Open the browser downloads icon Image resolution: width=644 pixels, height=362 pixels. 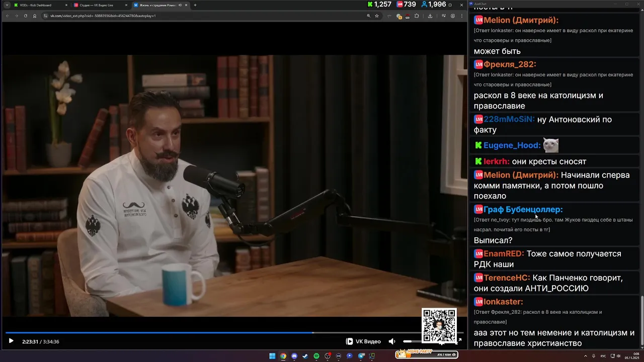(430, 16)
